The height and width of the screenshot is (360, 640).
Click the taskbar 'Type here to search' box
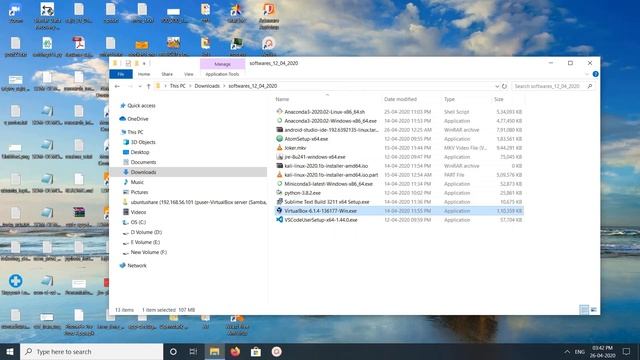point(91,351)
